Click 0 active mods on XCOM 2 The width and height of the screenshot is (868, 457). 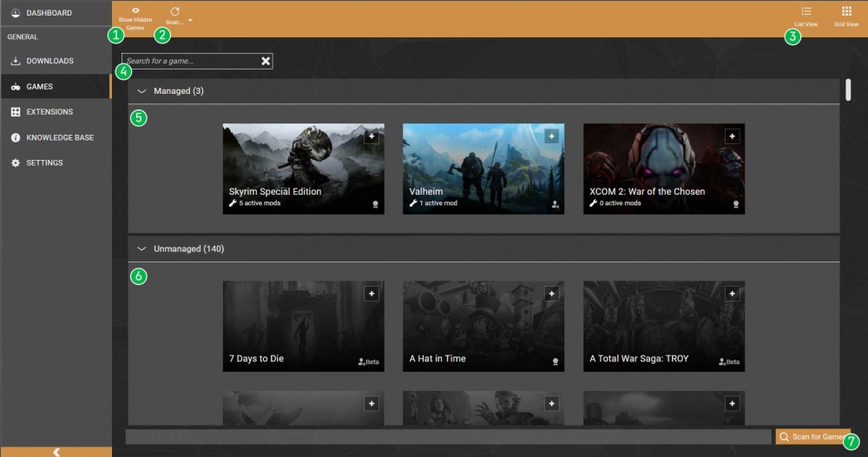point(615,203)
